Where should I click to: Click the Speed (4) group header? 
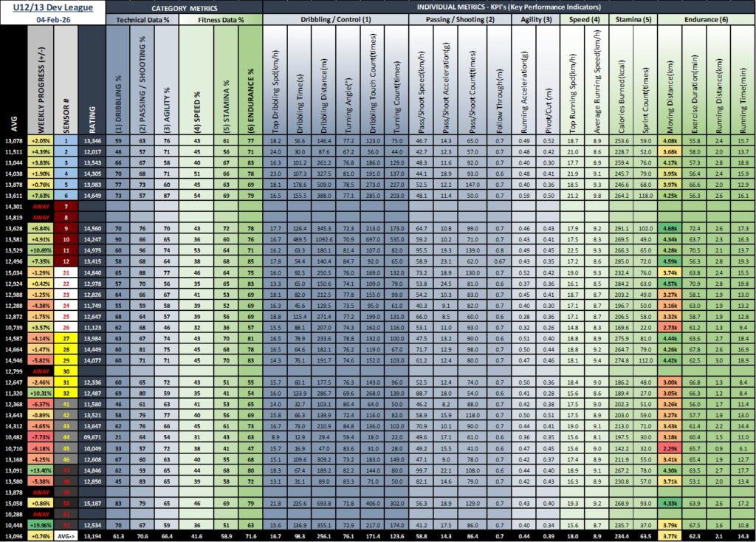(583, 20)
